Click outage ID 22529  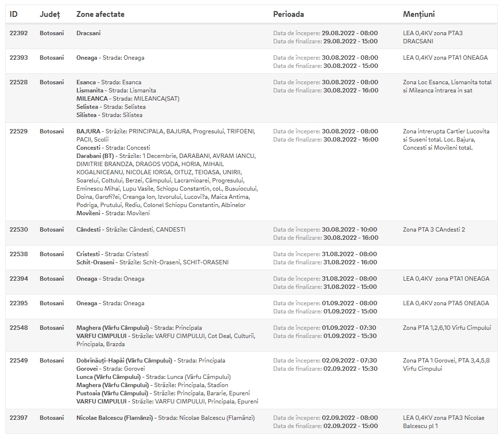[19, 131]
